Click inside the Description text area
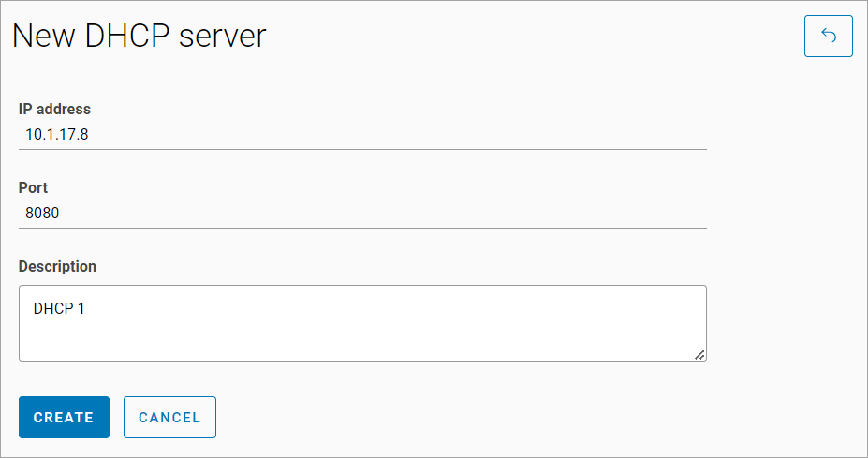 [x=361, y=322]
